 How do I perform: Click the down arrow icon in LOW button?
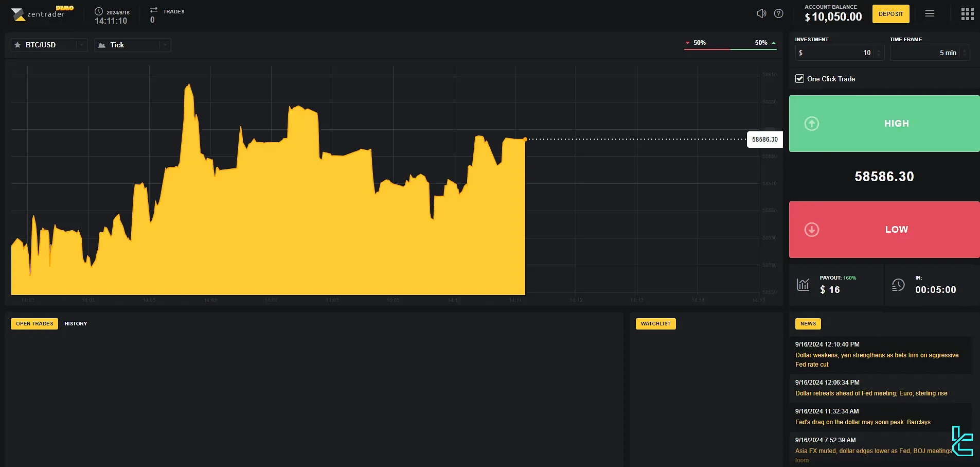(812, 230)
